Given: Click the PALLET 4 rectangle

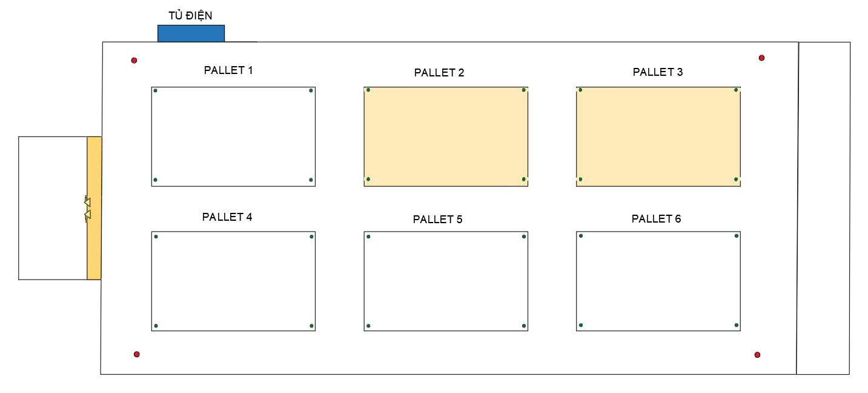Looking at the screenshot, I should pos(233,281).
